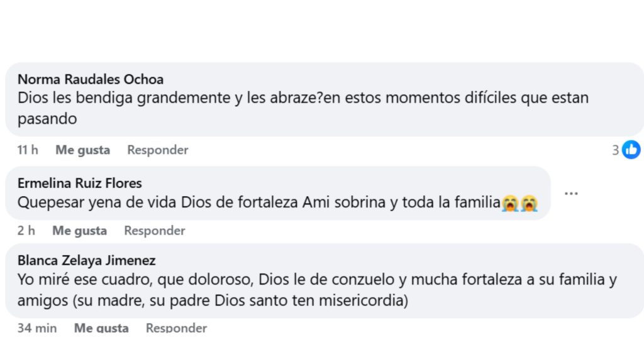The image size is (644, 362).
Task: Click Me gusta on Blanca's comment
Action: pyautogui.click(x=101, y=327)
